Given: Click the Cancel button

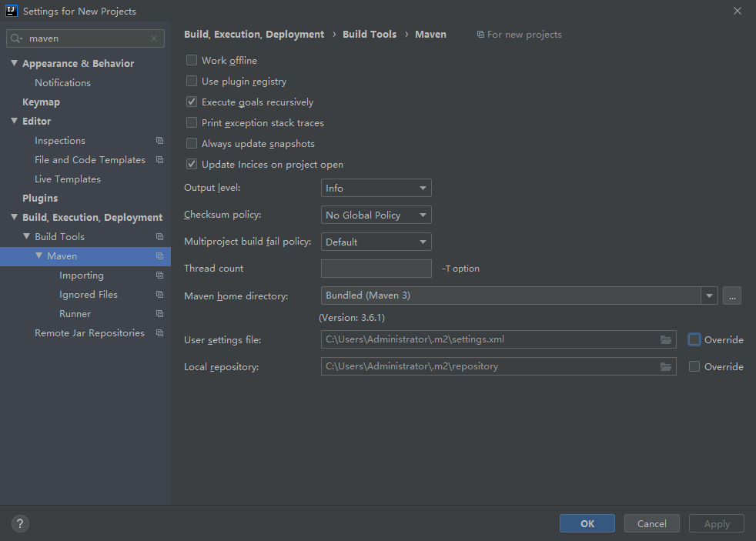Looking at the screenshot, I should coord(651,523).
